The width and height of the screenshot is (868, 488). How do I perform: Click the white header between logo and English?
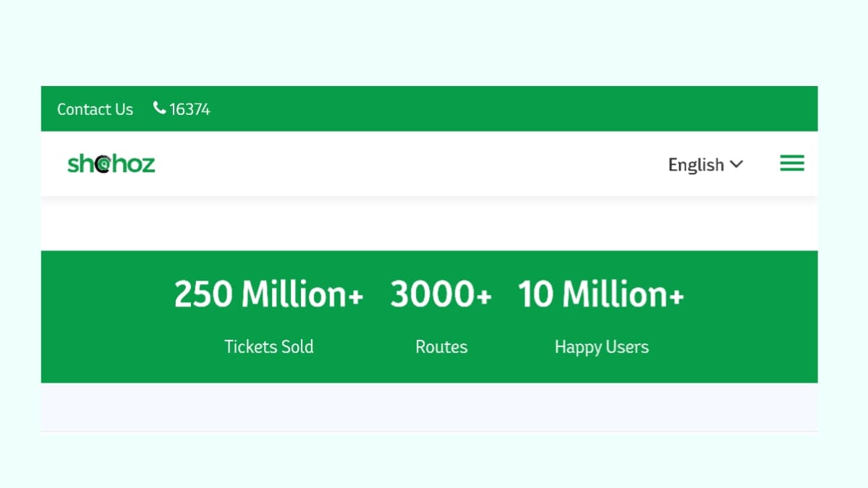[x=405, y=164]
